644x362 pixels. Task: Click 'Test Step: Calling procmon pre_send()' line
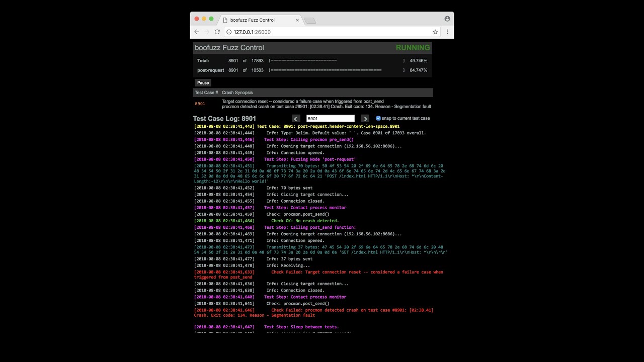pos(274,140)
